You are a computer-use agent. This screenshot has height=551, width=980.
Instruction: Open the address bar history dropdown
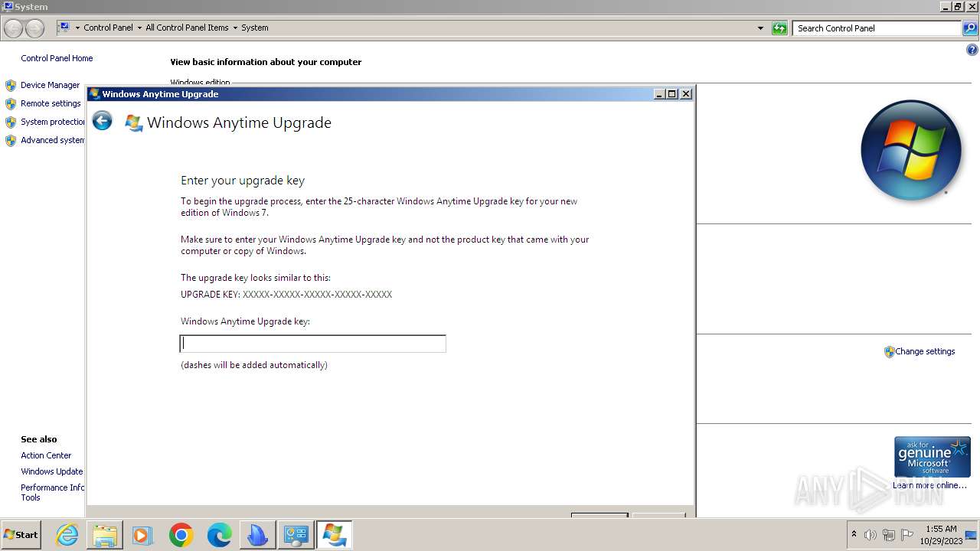pos(760,28)
